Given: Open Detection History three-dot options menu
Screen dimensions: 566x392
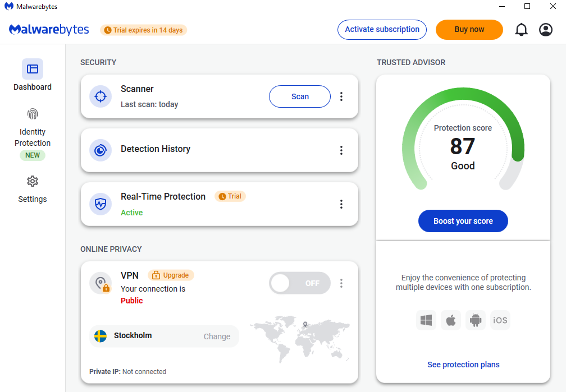Looking at the screenshot, I should 341,150.
